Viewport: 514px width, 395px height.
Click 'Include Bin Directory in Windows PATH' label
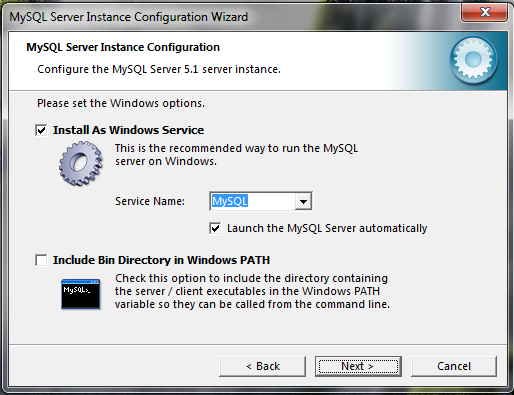click(x=161, y=260)
